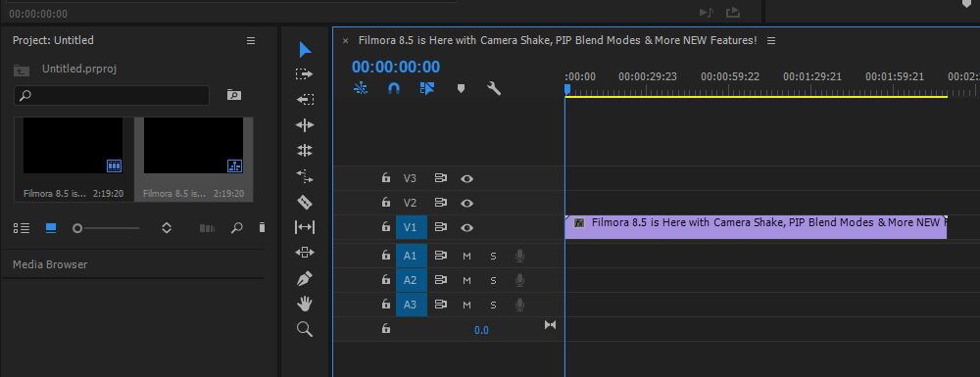Hide track V1 output with eye

(466, 228)
